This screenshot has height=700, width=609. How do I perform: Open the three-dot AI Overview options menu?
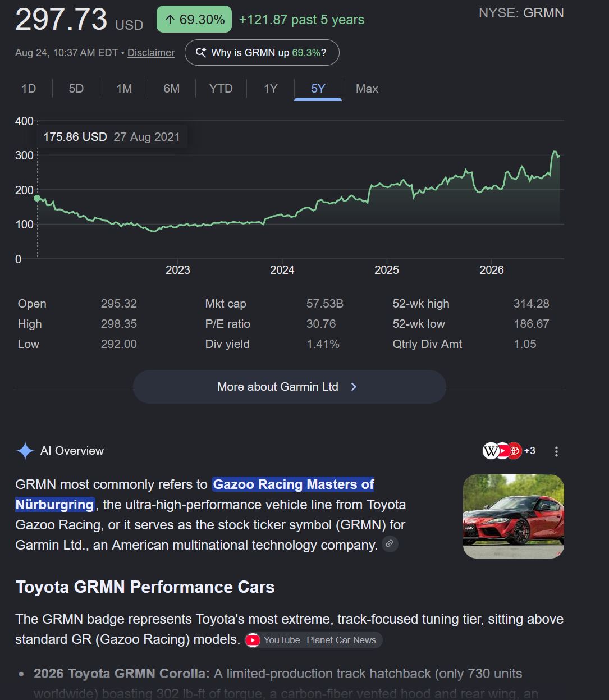556,451
